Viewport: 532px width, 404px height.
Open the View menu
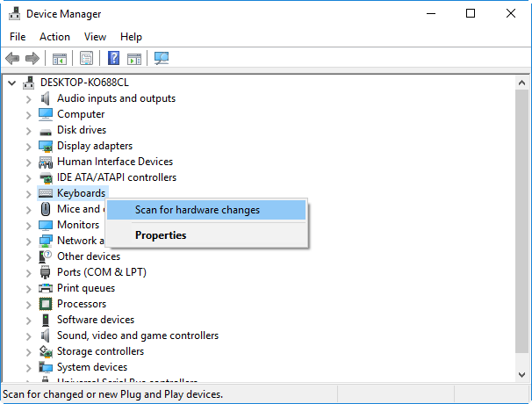[95, 37]
